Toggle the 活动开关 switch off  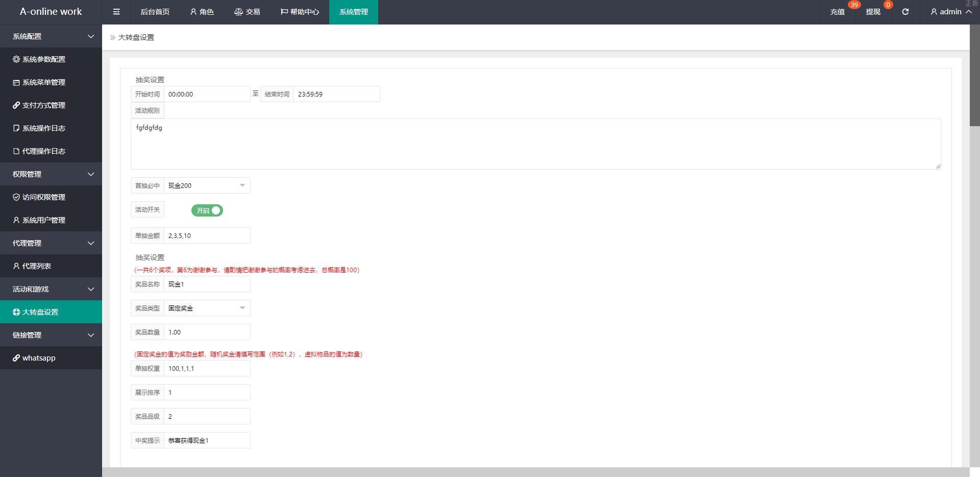(x=207, y=210)
